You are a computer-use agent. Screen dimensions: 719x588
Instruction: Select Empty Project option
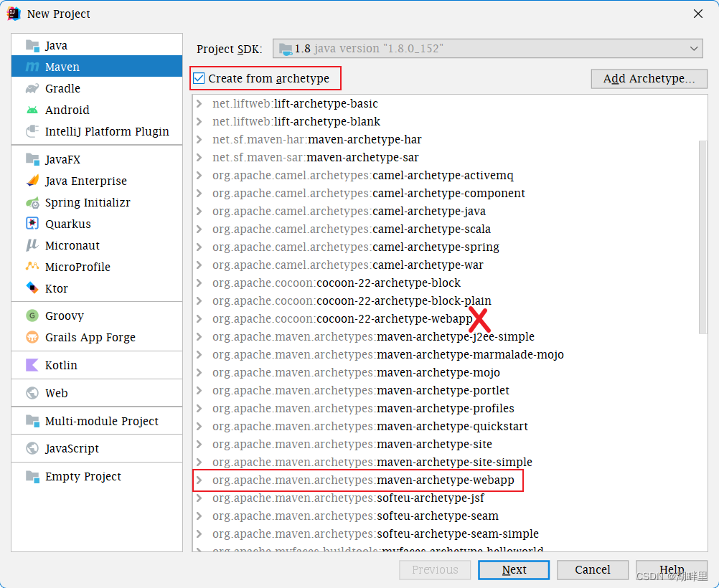pyautogui.click(x=97, y=477)
